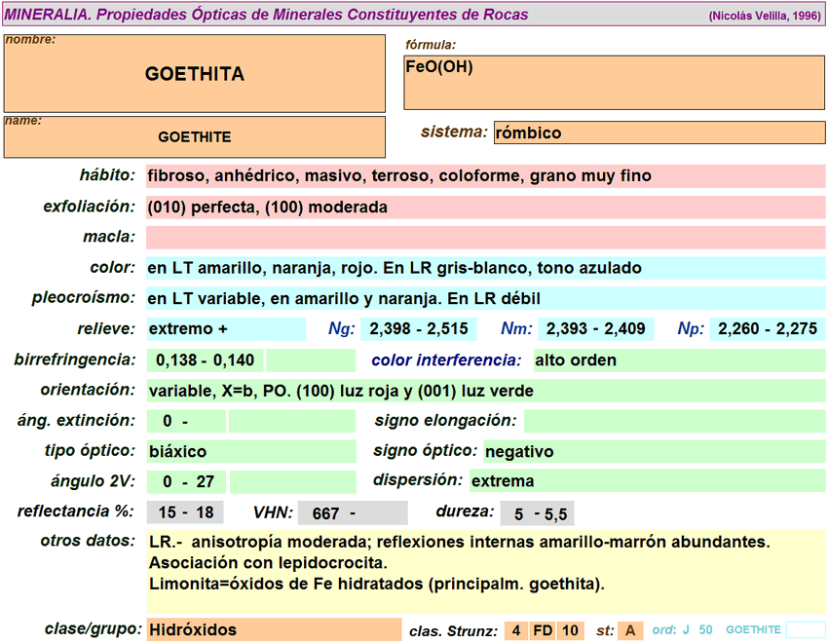
Task: Click the empty macla field
Action: coord(485,238)
